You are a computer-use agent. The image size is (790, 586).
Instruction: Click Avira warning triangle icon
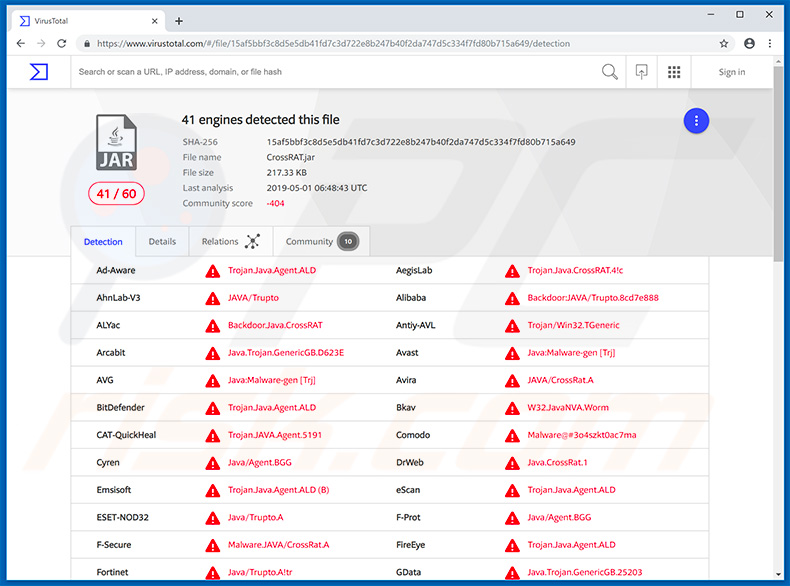(512, 381)
